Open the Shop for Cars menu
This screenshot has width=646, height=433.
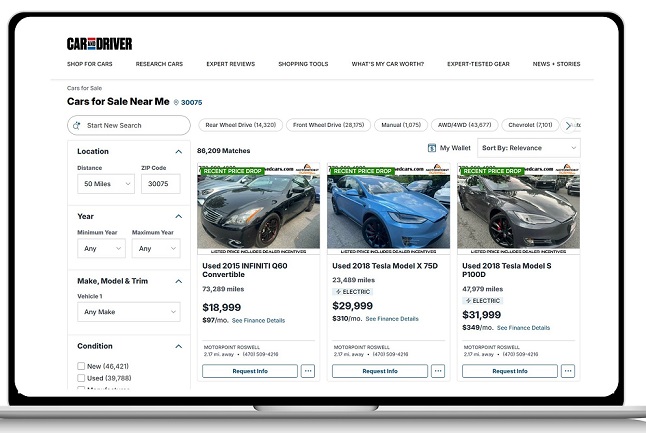click(x=89, y=64)
